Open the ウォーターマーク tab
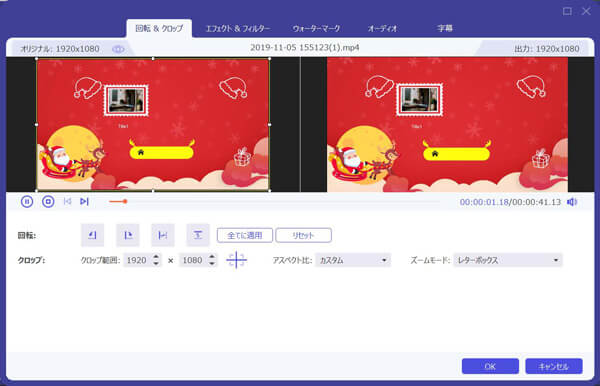The image size is (600, 386). [316, 29]
